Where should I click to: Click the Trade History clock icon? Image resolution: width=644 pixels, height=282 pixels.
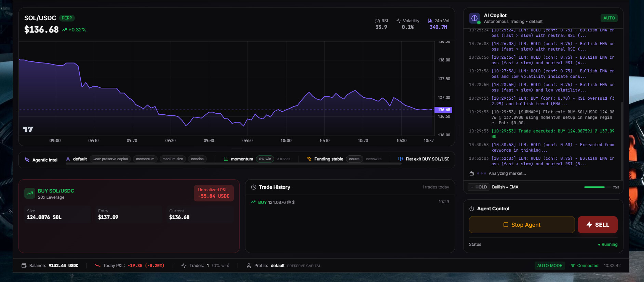point(254,187)
